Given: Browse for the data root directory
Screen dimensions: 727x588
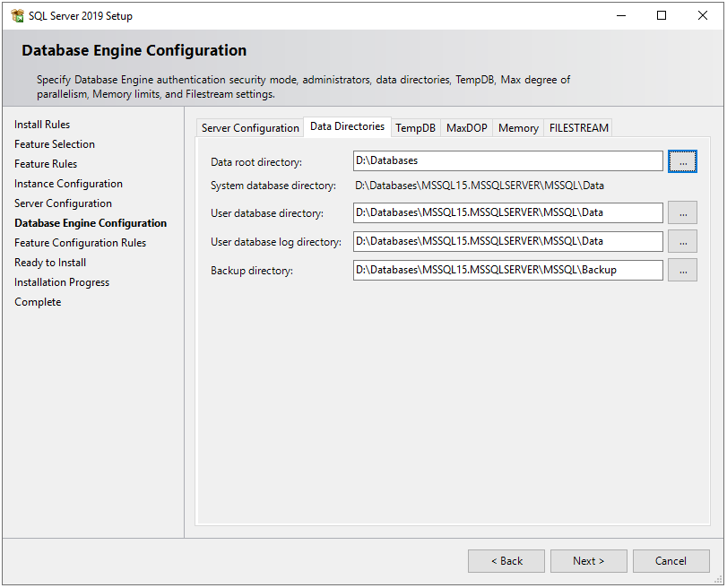Looking at the screenshot, I should [682, 161].
